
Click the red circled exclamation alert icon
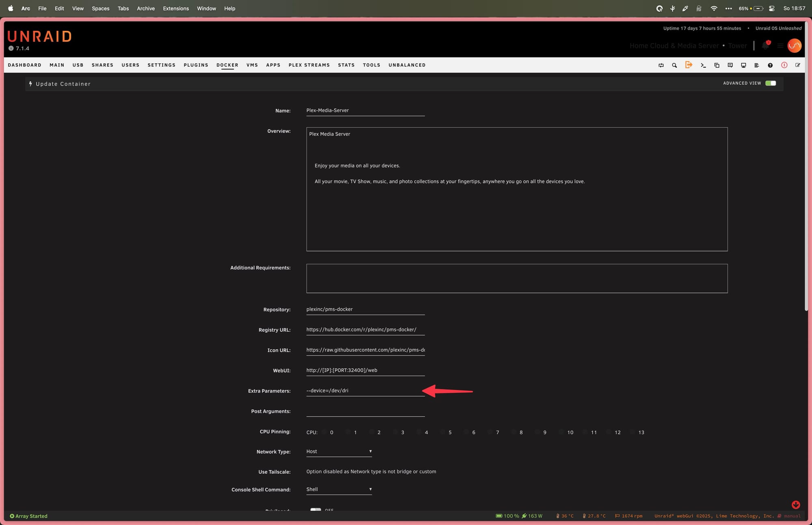pos(784,65)
